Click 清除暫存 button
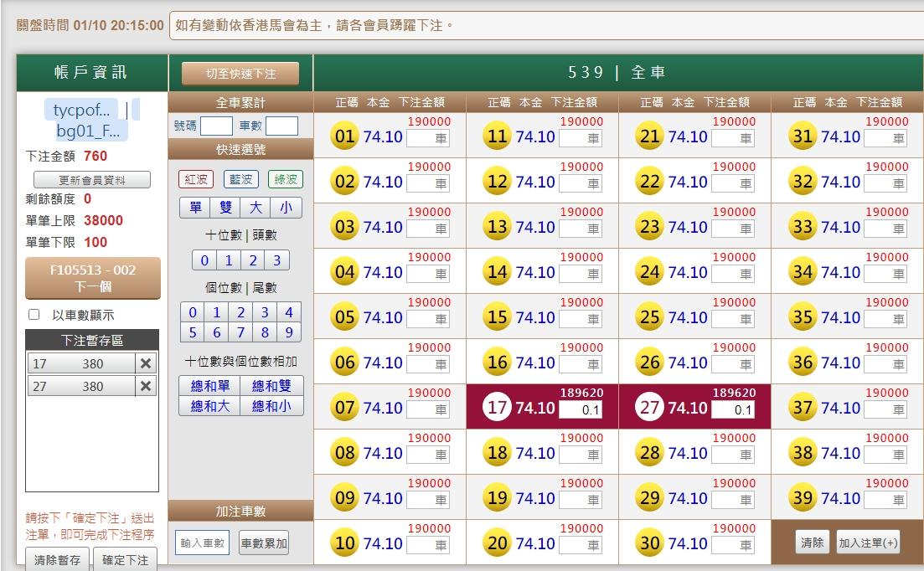The width and height of the screenshot is (924, 571). 57,559
